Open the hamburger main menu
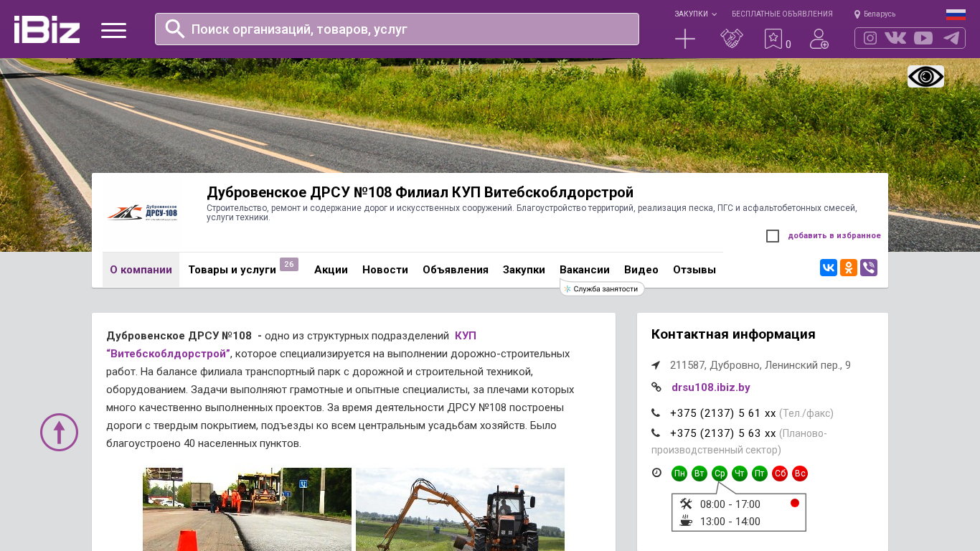The image size is (980, 551). tap(113, 30)
